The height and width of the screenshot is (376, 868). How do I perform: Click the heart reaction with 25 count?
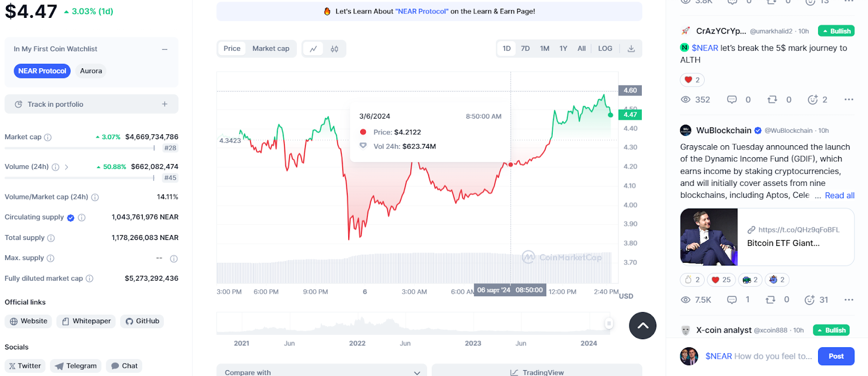(x=721, y=280)
